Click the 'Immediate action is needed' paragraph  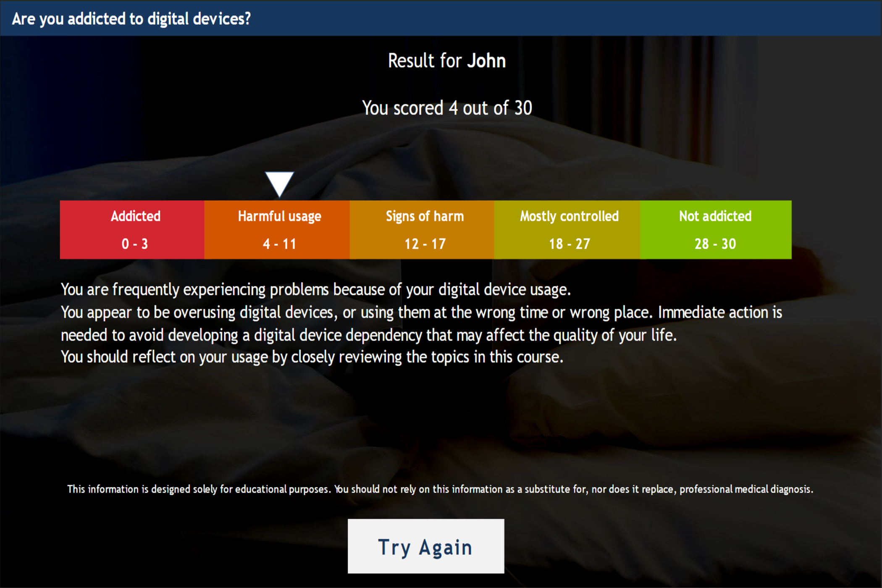tap(421, 324)
